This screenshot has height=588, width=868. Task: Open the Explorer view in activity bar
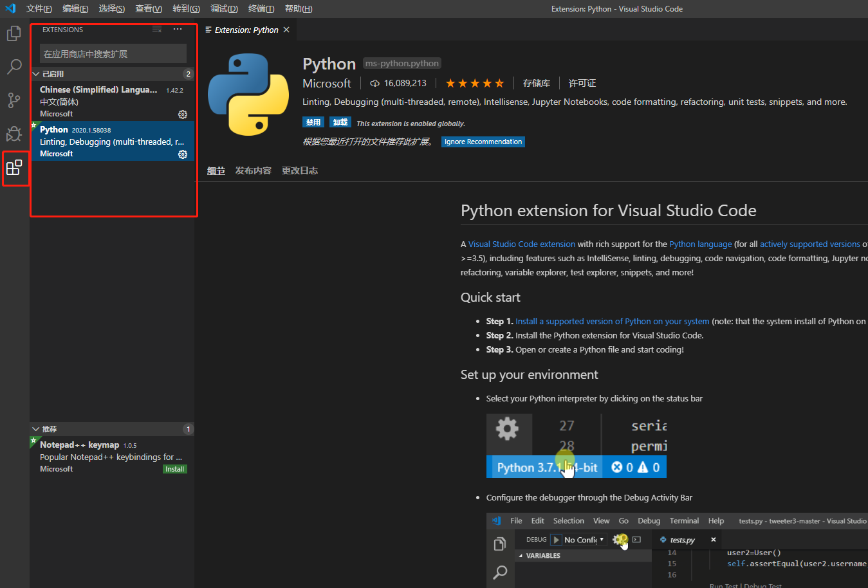[14, 33]
